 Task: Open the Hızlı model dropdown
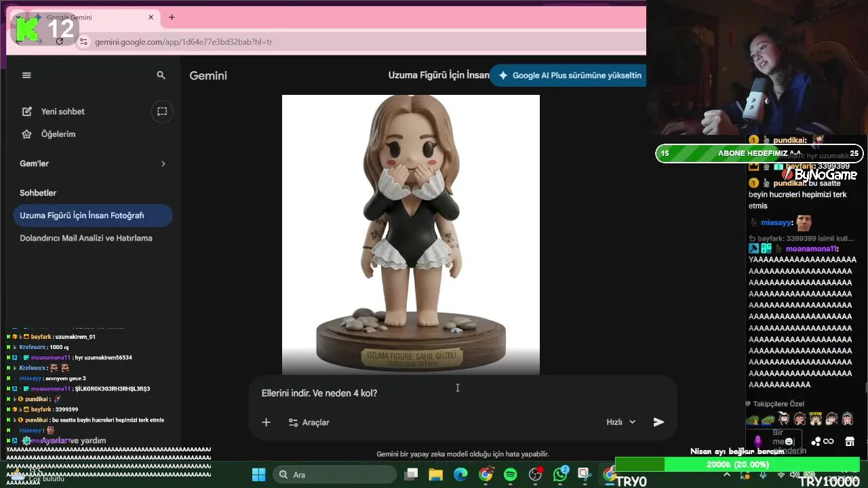coord(621,422)
